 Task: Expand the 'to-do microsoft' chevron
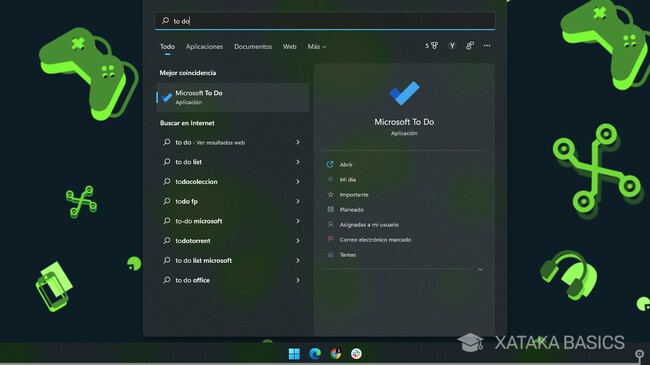pyautogui.click(x=298, y=221)
